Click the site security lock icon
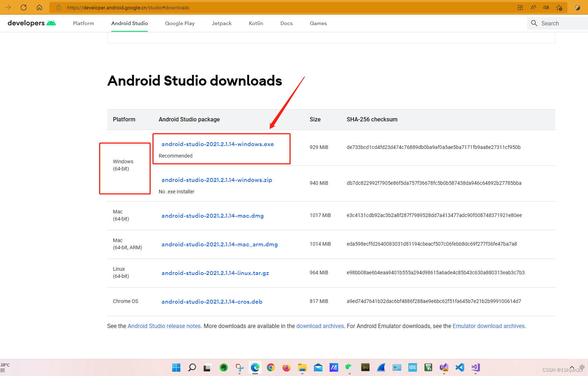The image size is (588, 376). (58, 7)
